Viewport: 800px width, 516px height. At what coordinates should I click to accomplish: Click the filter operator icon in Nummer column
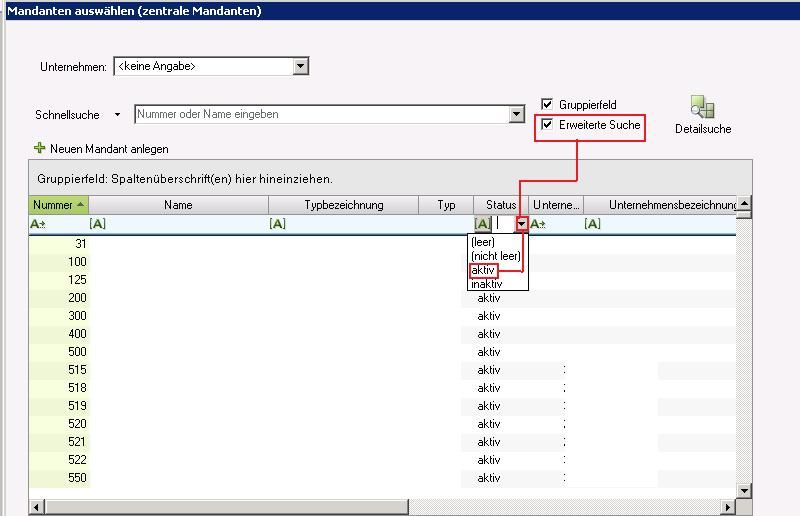pos(38,224)
